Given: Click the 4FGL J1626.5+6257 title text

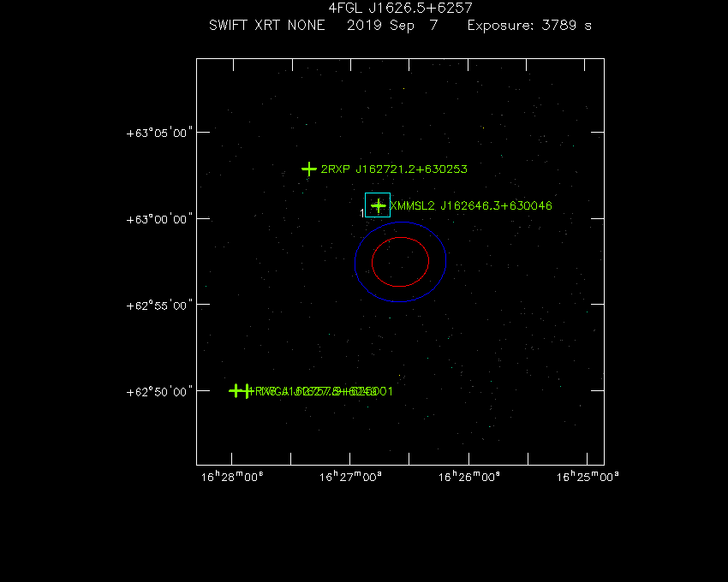Looking at the screenshot, I should click(400, 8).
